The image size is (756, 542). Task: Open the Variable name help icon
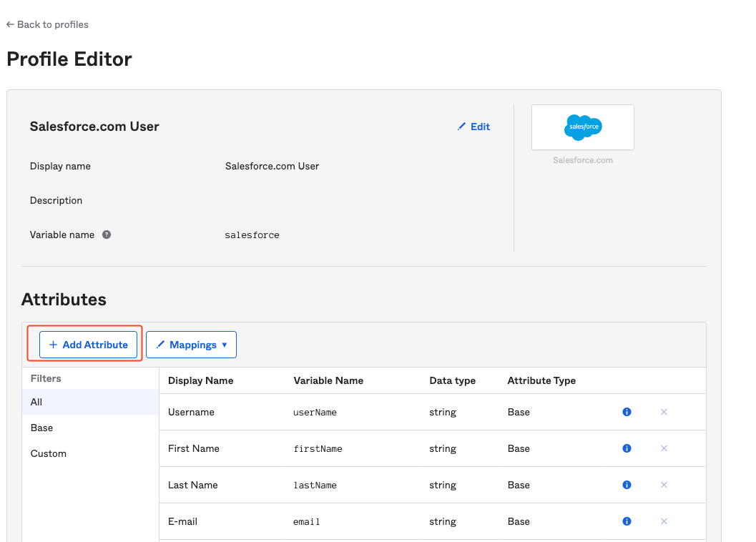click(107, 235)
